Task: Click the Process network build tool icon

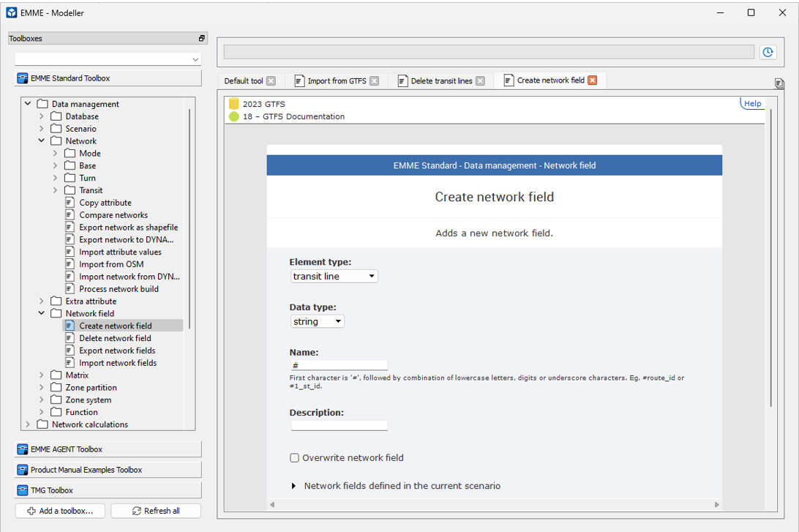Action: [70, 289]
